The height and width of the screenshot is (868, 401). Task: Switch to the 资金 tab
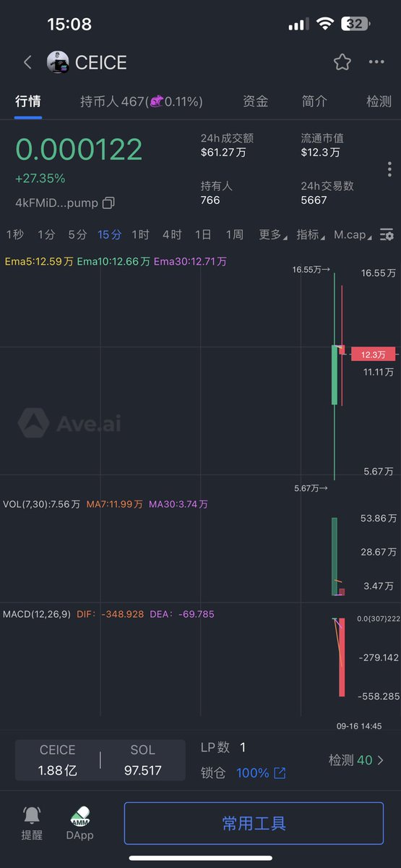(x=256, y=101)
